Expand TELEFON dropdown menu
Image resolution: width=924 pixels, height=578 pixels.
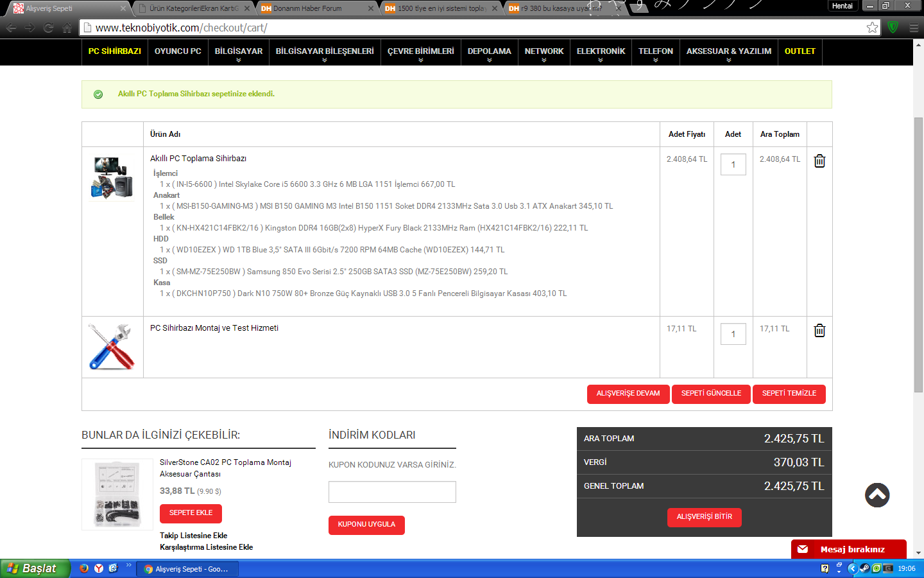(656, 53)
